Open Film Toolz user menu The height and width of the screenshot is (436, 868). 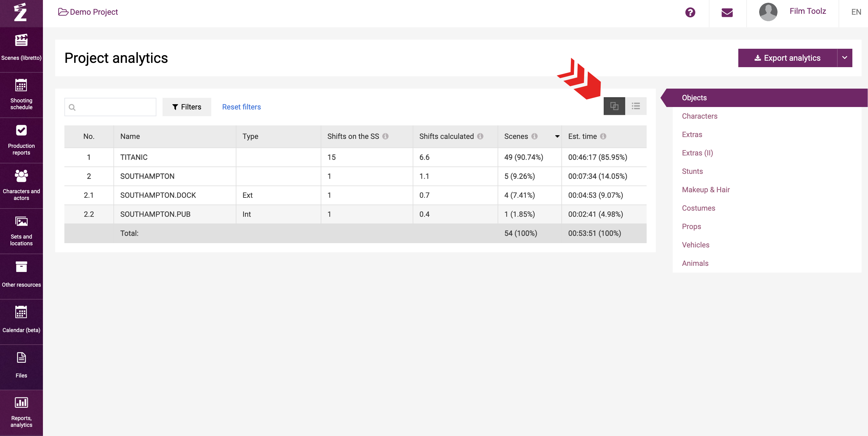(x=808, y=11)
